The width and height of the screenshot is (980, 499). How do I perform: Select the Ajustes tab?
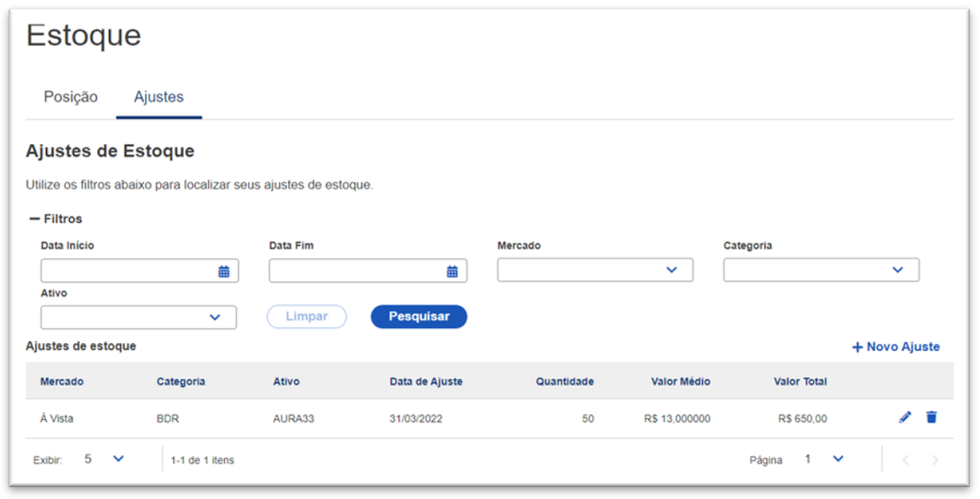tap(159, 97)
